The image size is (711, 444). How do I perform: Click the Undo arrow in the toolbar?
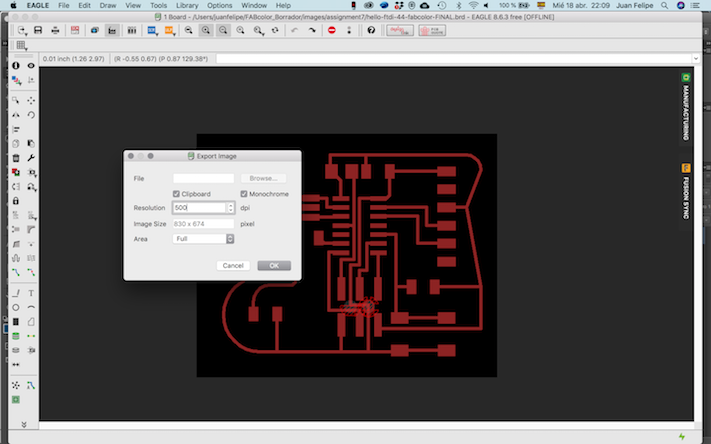(293, 31)
